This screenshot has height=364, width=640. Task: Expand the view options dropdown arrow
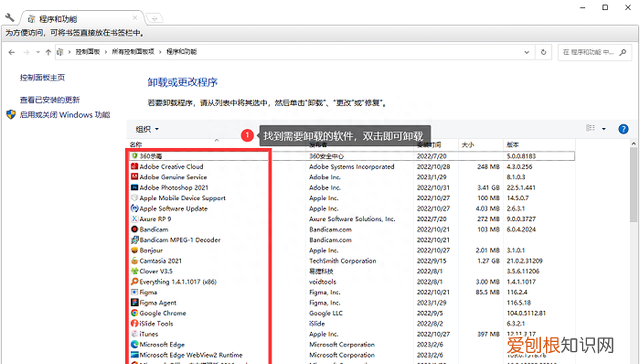pyautogui.click(x=604, y=129)
